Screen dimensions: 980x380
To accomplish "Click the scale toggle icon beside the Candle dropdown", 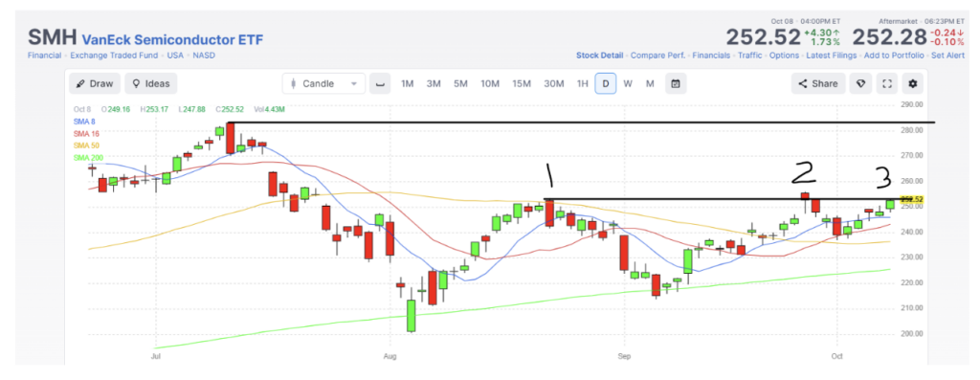I will [380, 83].
